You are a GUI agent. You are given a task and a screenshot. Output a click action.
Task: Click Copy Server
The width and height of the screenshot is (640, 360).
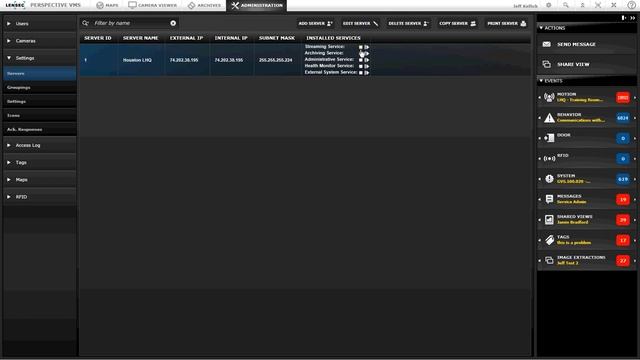pyautogui.click(x=458, y=24)
